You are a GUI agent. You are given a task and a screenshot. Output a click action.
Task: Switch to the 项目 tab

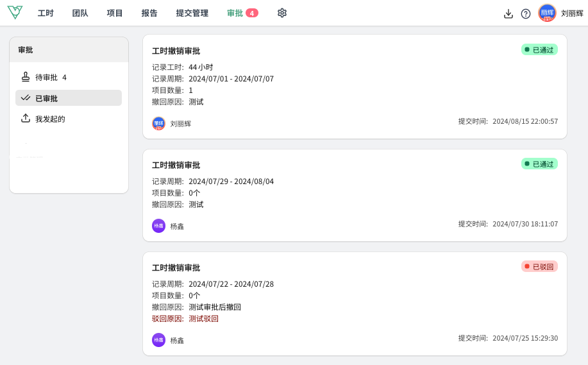[115, 13]
